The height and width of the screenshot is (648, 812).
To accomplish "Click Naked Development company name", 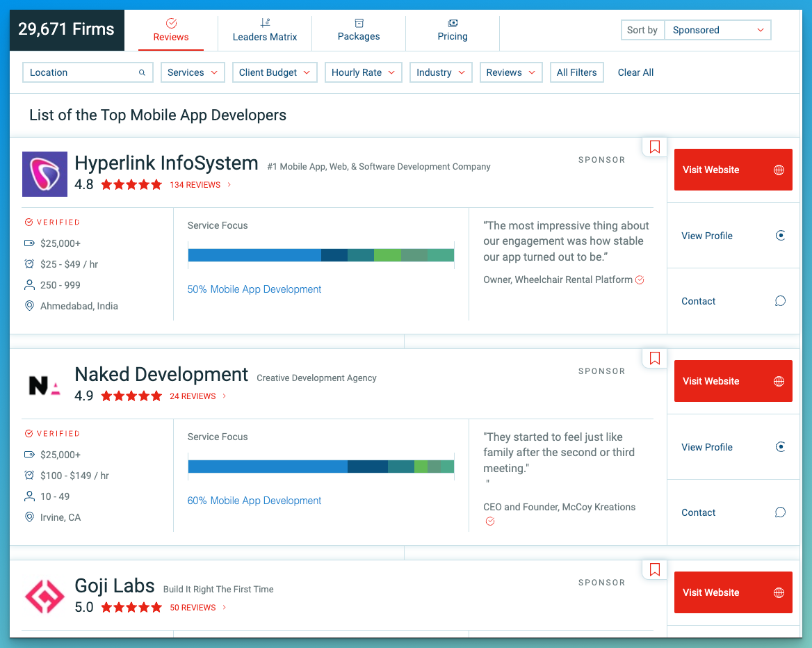I will click(161, 375).
